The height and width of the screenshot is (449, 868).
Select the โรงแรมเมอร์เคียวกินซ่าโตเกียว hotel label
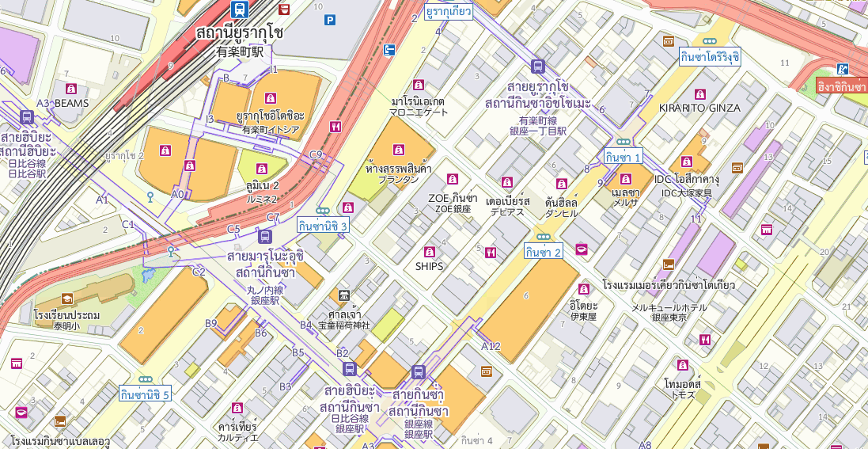point(669,285)
